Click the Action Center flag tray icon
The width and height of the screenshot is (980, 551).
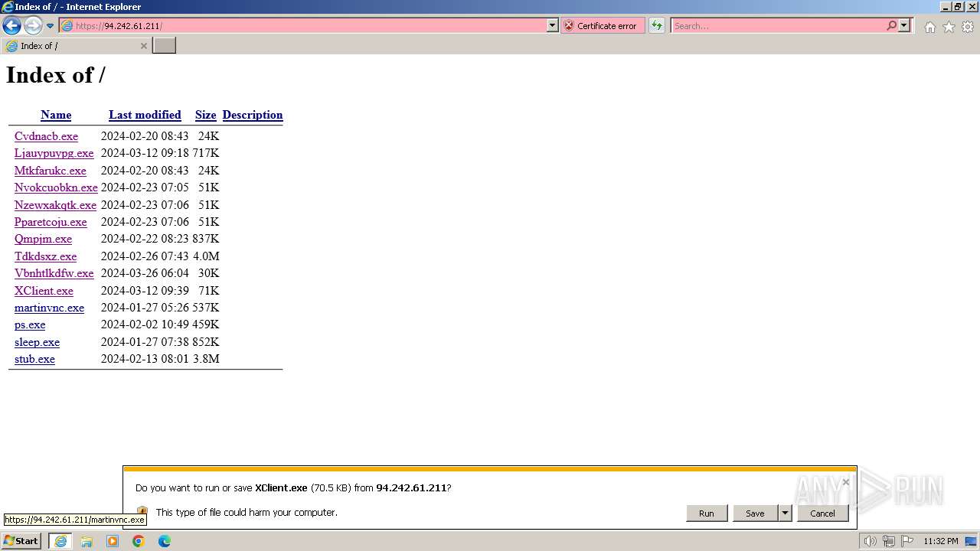click(x=907, y=541)
